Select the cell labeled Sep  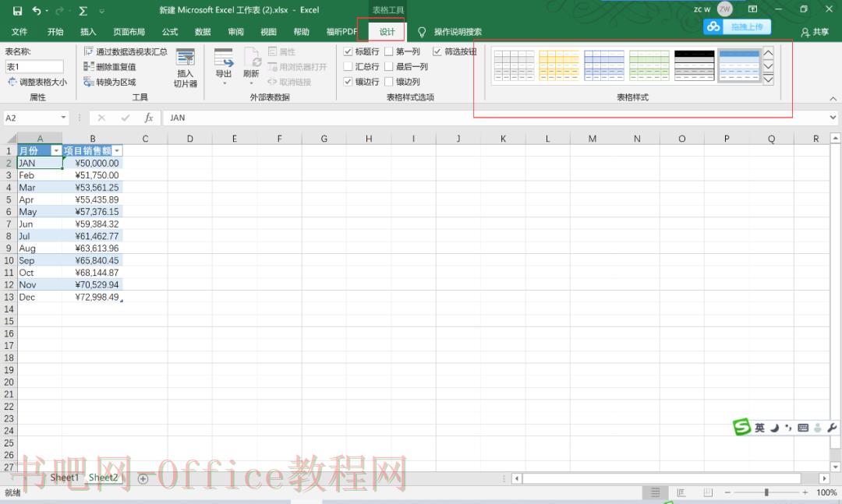point(40,260)
